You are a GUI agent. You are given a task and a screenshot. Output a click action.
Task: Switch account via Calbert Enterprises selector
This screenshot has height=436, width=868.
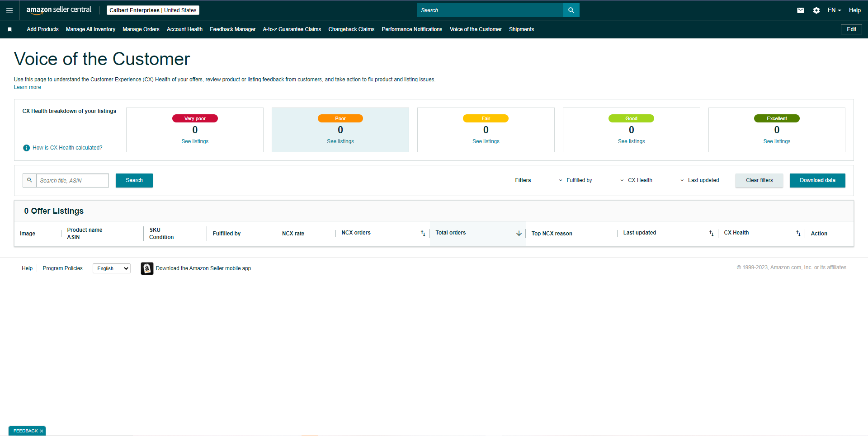(x=153, y=10)
